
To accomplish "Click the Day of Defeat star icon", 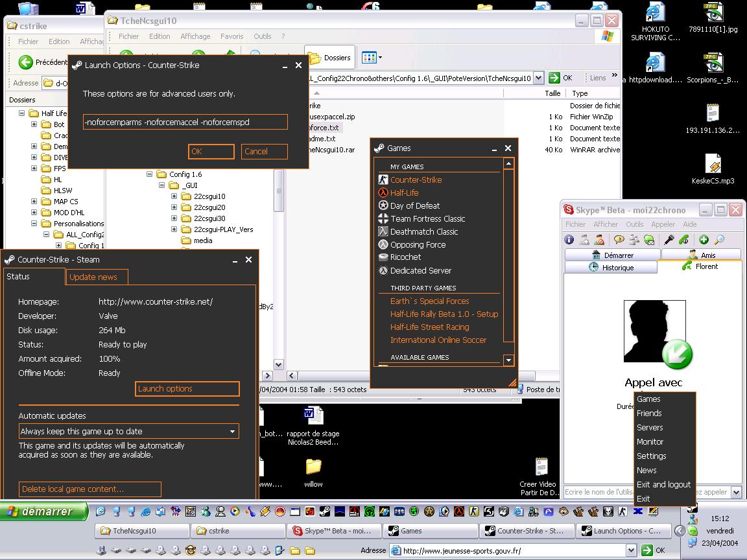I will pyautogui.click(x=383, y=205).
